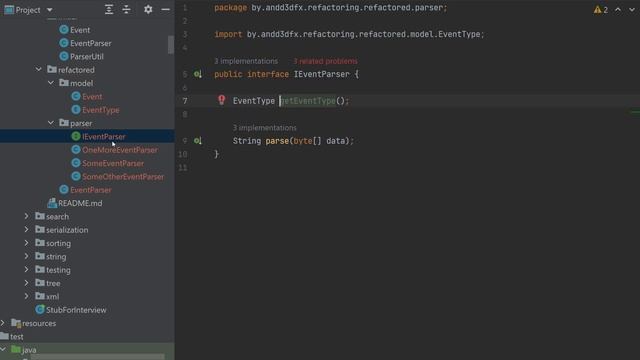Click the class icon beside OneMoreEventParser
640x360 pixels.
point(76,150)
